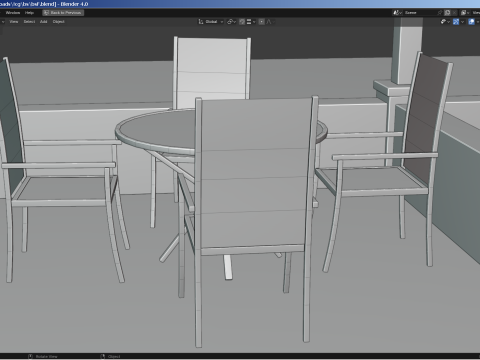Open the view layer browse dropdown

click(x=465, y=13)
